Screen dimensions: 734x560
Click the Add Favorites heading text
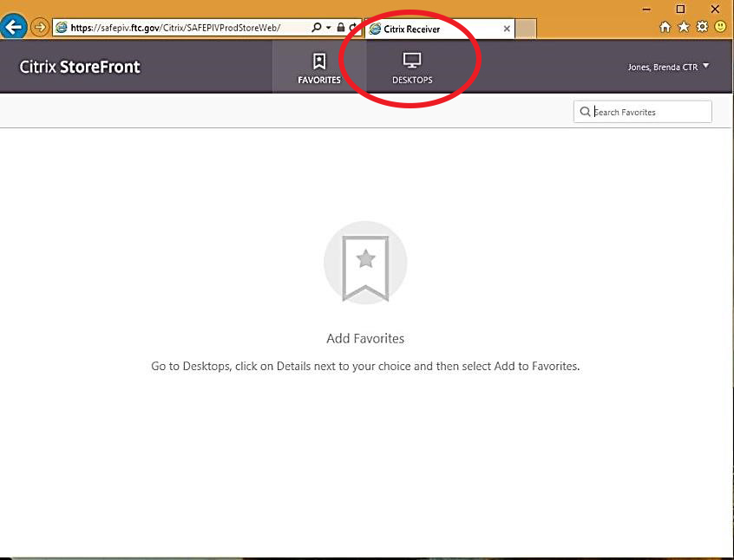tap(365, 338)
